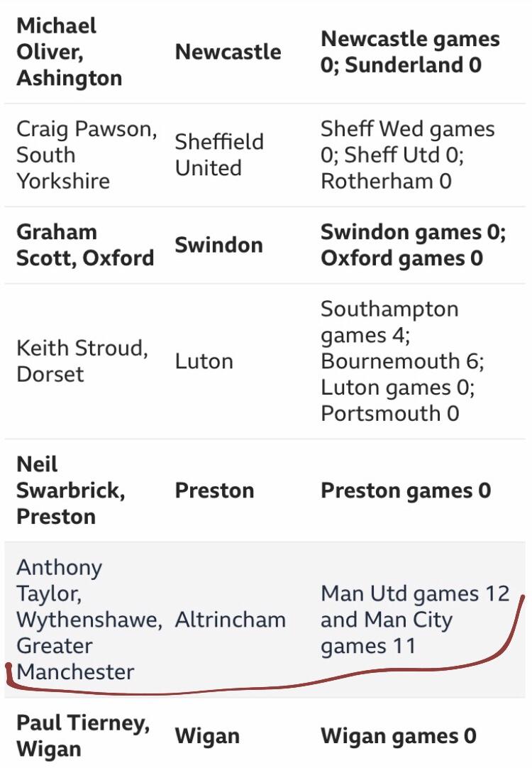Select the Man Utd games 12 text

coord(415,593)
